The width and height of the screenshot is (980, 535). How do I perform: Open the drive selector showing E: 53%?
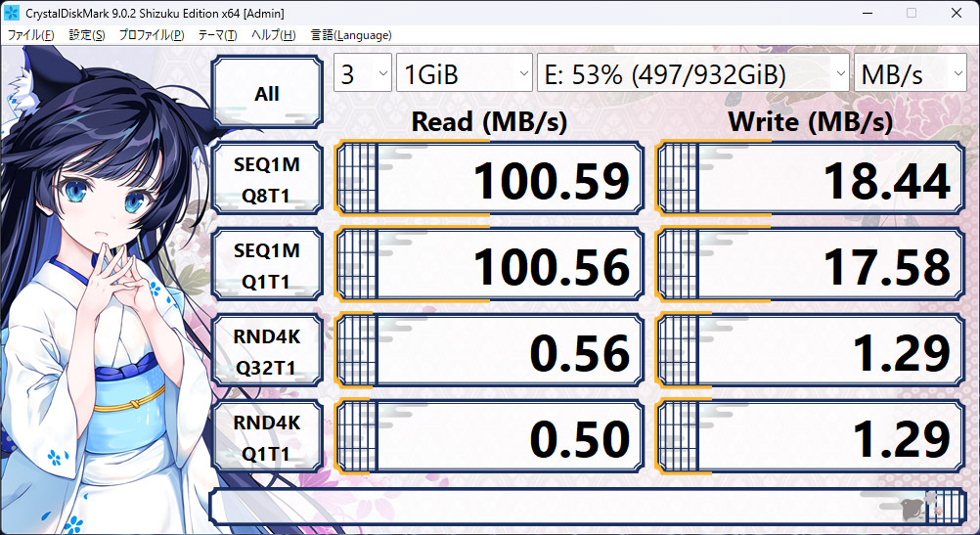(x=693, y=73)
